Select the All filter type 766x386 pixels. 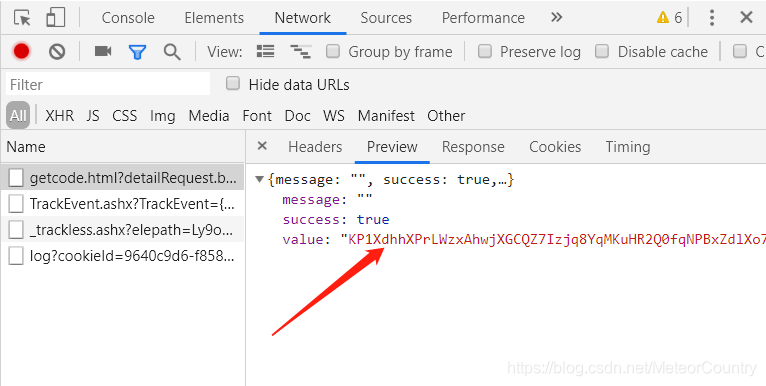18,116
